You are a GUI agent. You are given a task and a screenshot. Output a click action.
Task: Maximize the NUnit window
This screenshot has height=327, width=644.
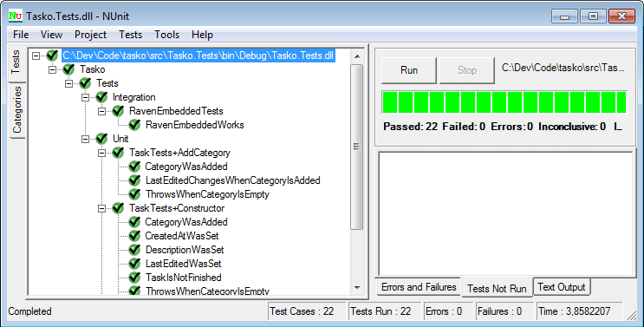(x=593, y=16)
